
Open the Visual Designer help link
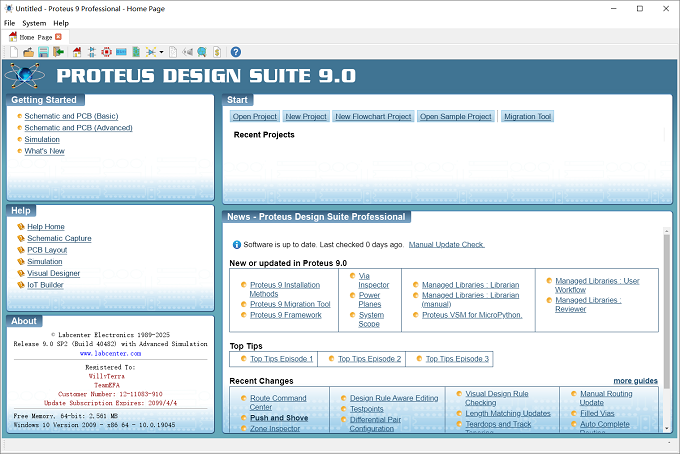[x=54, y=273]
